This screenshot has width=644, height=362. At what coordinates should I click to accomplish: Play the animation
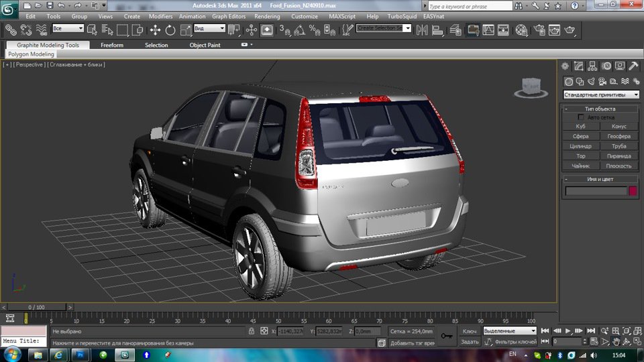(568, 330)
